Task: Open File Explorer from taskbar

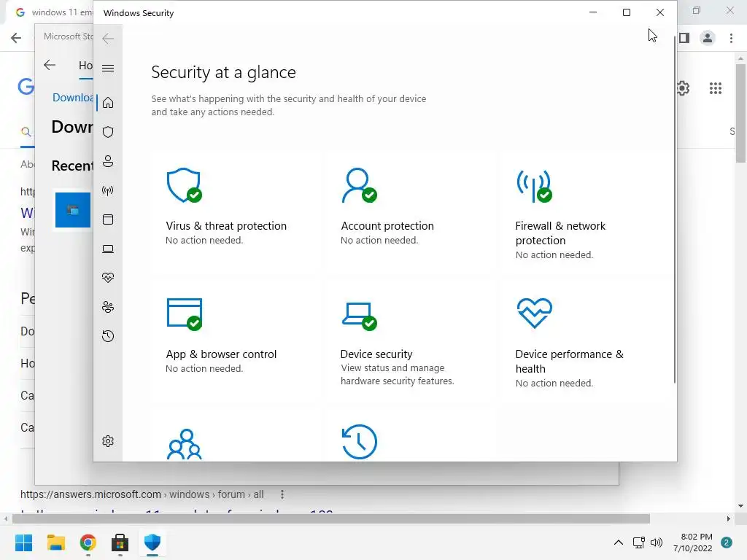Action: coord(55,542)
